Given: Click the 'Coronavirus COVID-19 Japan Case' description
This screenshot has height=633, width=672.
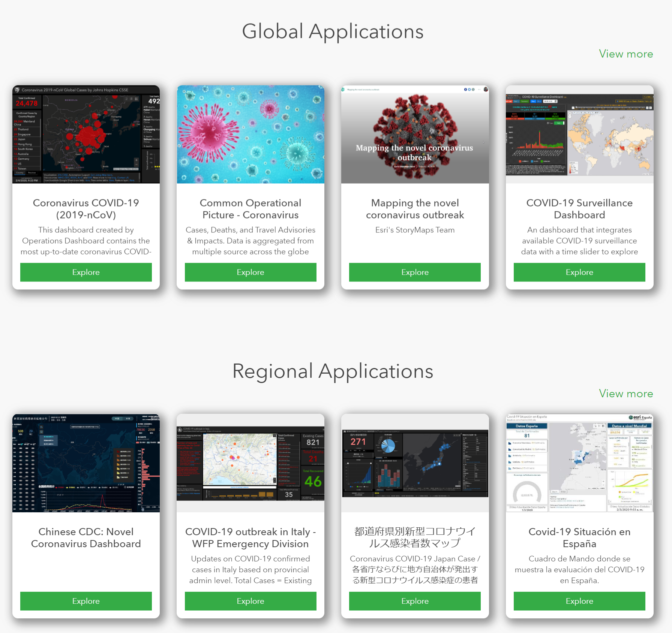Looking at the screenshot, I should pos(415,570).
